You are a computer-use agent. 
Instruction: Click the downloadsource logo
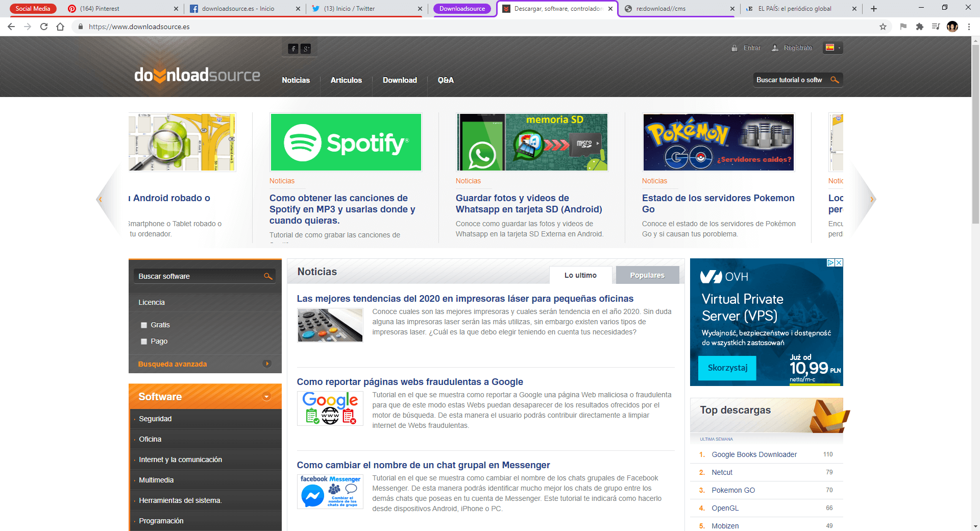(197, 75)
